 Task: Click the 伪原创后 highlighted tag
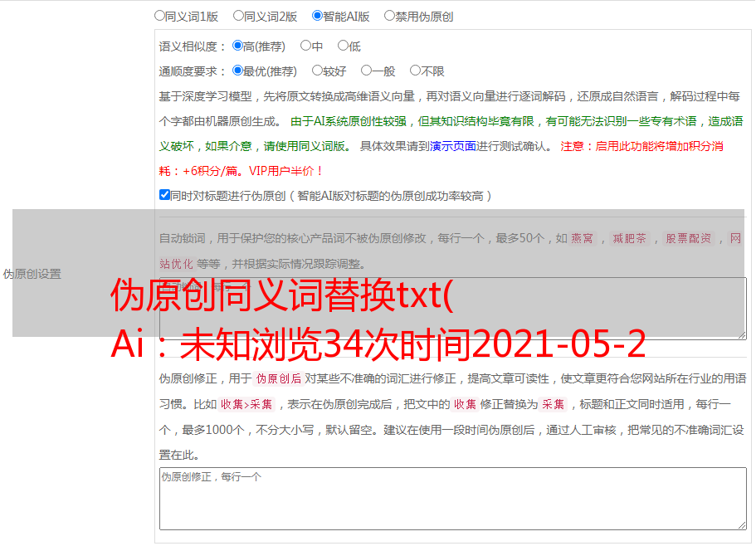coord(279,378)
